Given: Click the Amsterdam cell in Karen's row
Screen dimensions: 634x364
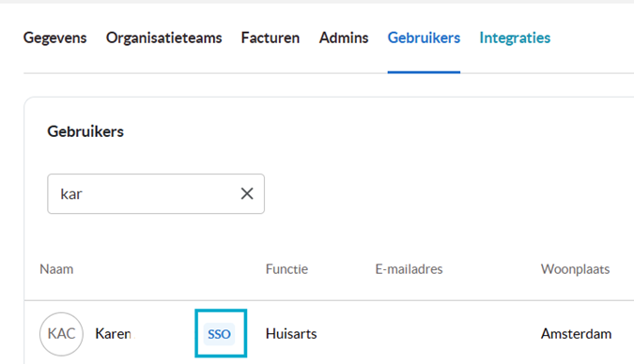Looking at the screenshot, I should click(576, 334).
